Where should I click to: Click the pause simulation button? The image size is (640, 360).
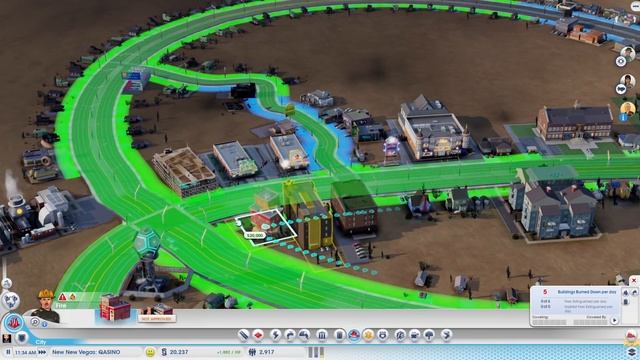pos(8,352)
